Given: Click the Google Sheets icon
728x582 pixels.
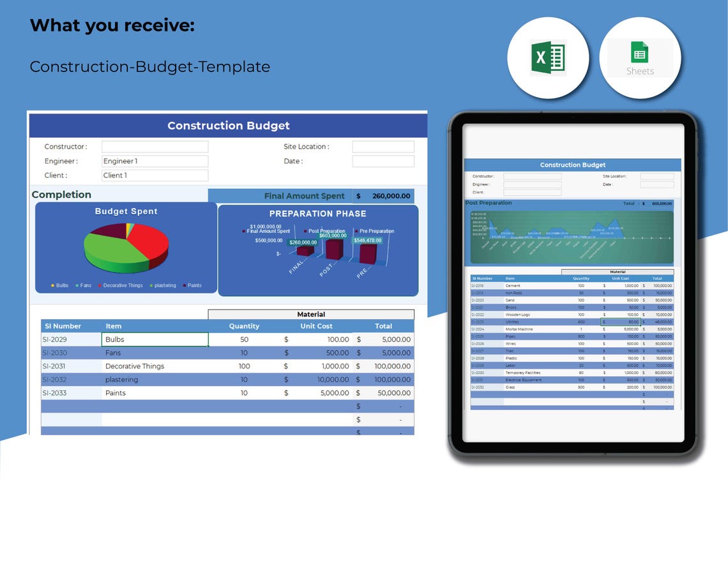Looking at the screenshot, I should click(x=640, y=58).
